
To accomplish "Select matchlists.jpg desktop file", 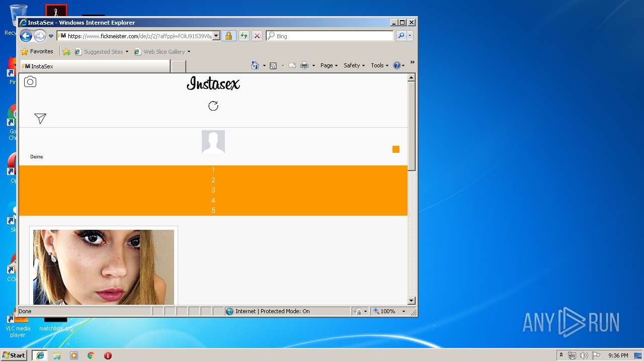I will pos(56,325).
